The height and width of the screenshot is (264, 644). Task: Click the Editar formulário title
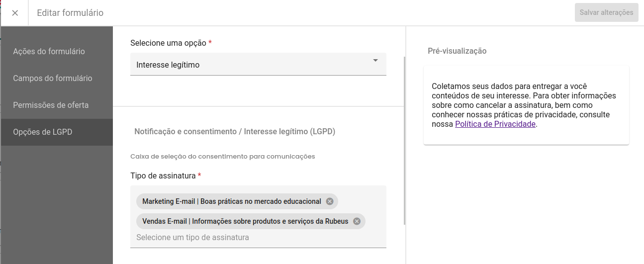coord(70,13)
